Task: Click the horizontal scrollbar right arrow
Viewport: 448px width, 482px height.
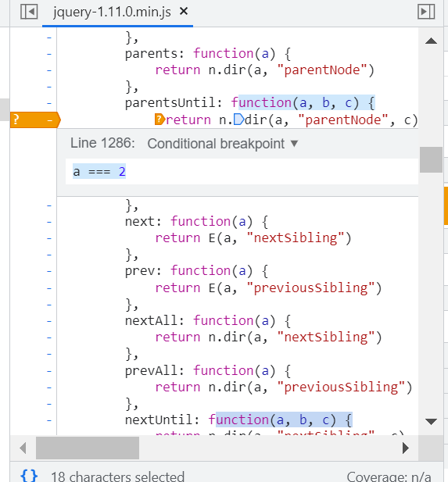Action: click(406, 448)
